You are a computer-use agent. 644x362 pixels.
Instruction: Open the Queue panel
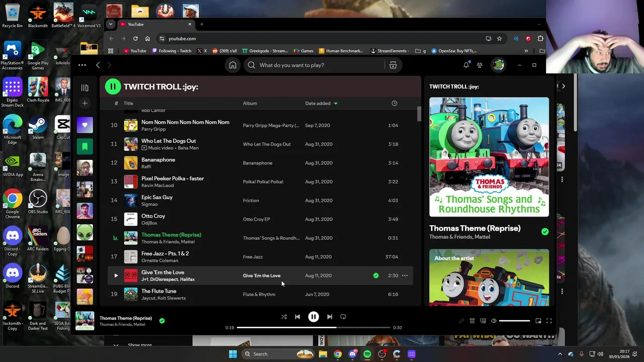pos(472,321)
